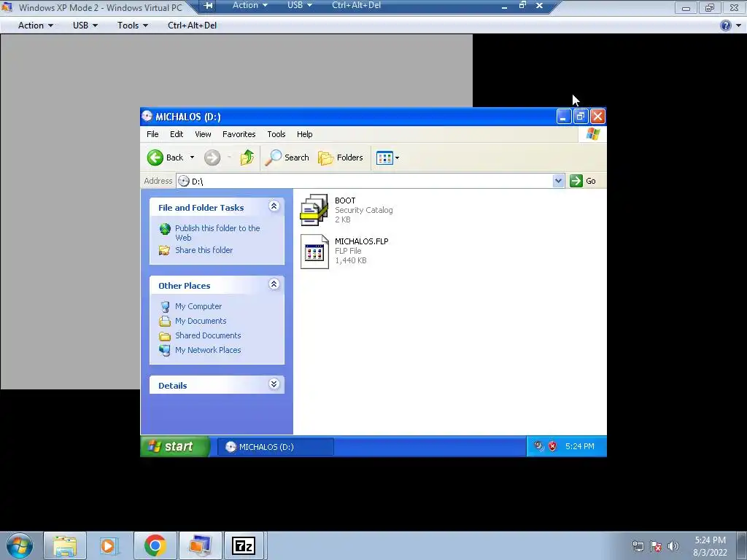Screen dimensions: 747x560
Task: Open the View menu
Action: 203,134
